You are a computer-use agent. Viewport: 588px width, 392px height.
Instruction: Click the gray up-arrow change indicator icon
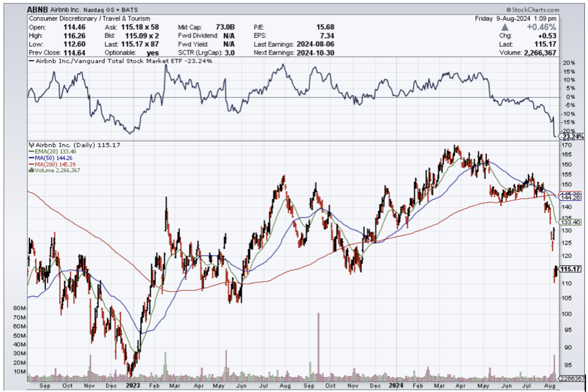[x=505, y=27]
